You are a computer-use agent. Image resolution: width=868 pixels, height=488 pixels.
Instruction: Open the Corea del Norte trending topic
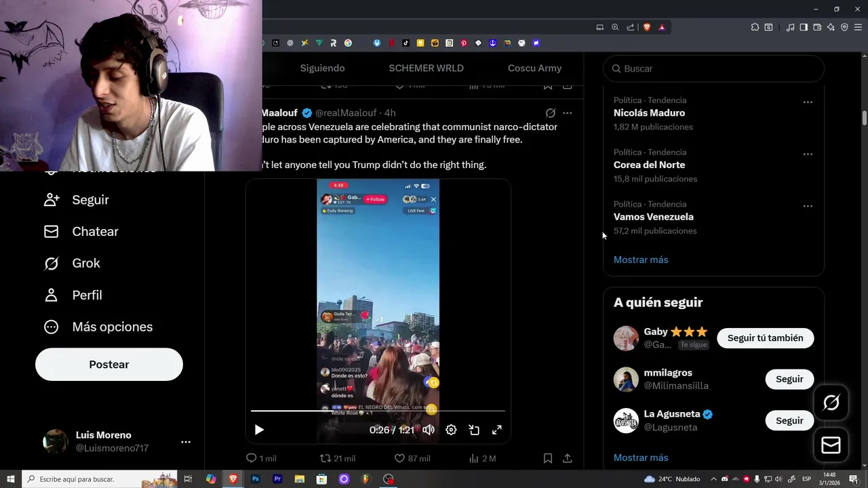(x=649, y=165)
